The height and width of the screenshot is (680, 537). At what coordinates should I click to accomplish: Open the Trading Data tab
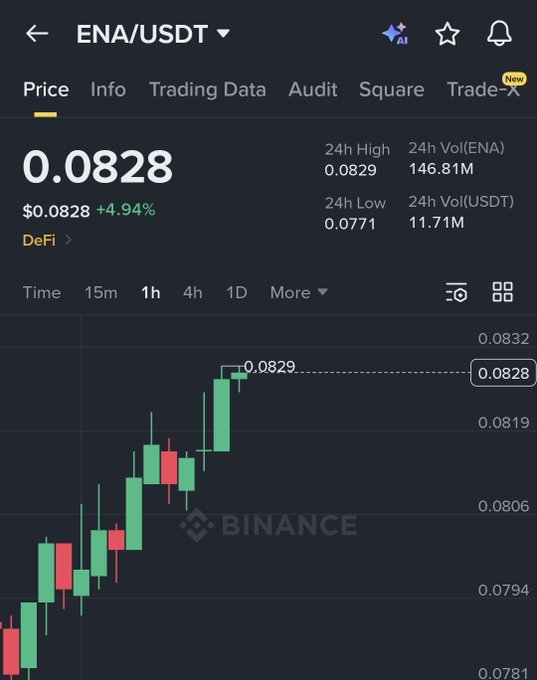coord(207,90)
